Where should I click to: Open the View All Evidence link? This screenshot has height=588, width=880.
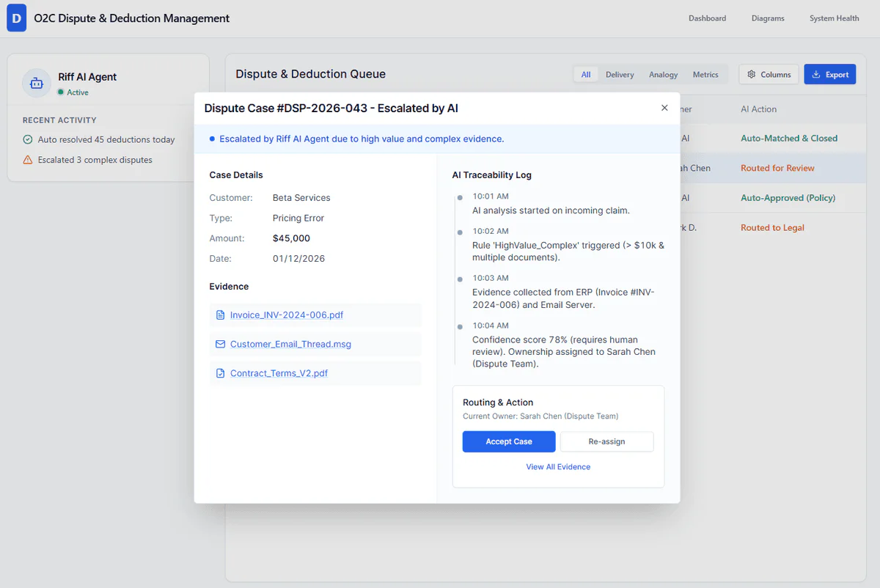[558, 466]
